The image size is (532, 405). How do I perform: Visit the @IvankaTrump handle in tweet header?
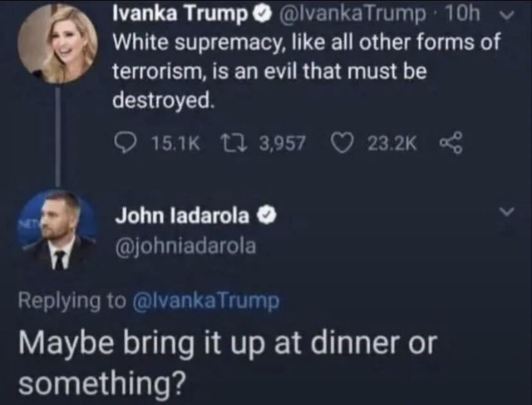[352, 14]
